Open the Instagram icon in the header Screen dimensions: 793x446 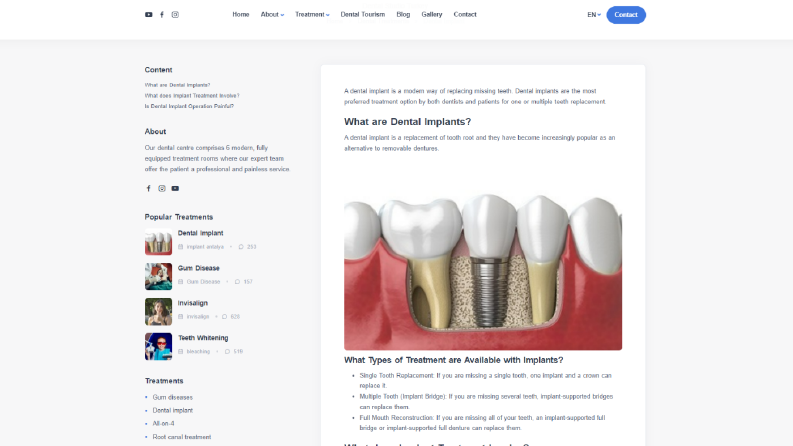(175, 15)
